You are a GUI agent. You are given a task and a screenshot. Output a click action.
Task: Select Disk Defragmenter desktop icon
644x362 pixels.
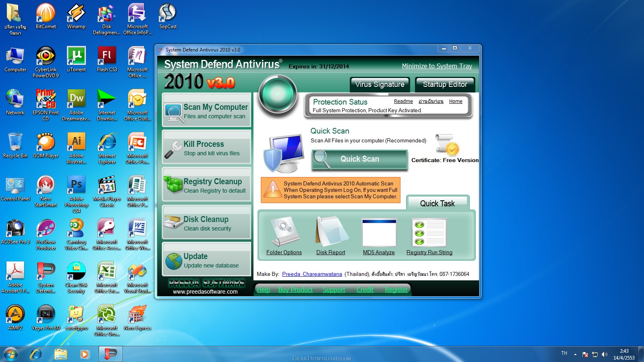[107, 19]
